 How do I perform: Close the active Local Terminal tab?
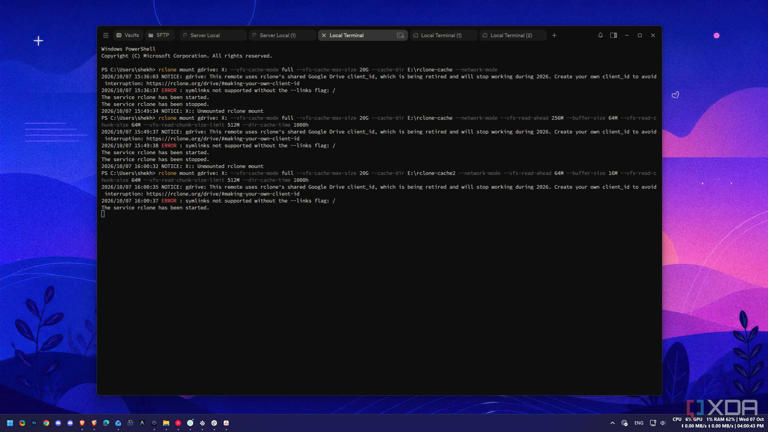(x=324, y=35)
